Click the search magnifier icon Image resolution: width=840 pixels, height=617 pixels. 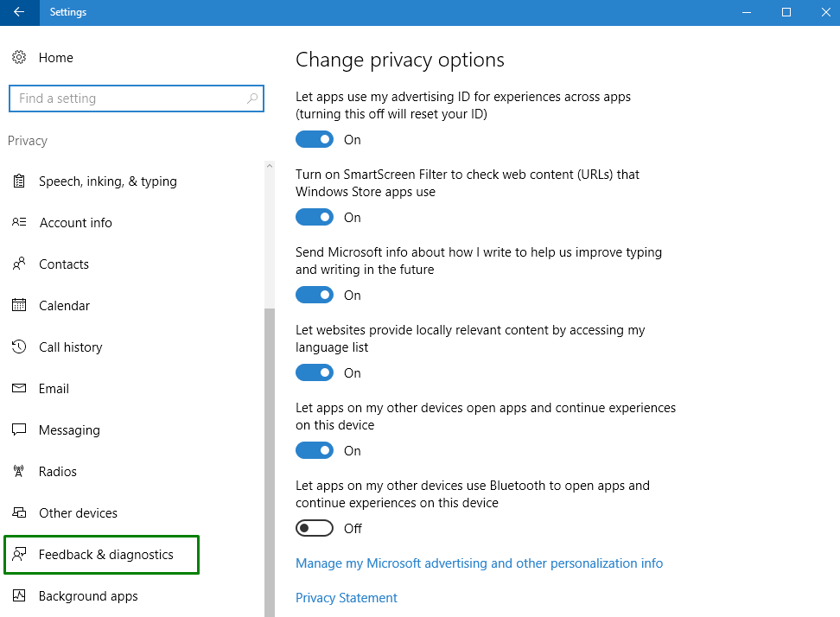pos(252,99)
